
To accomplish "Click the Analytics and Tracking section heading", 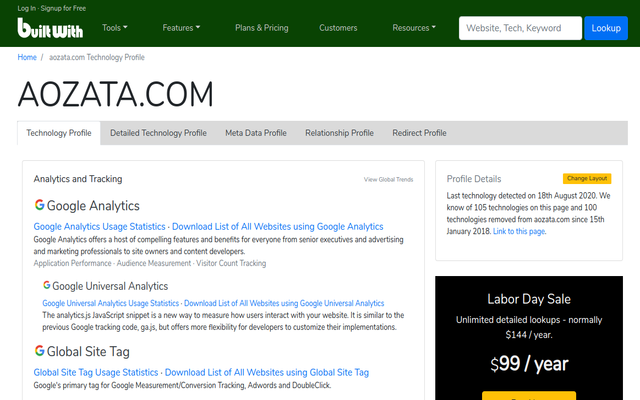I will pos(78,179).
